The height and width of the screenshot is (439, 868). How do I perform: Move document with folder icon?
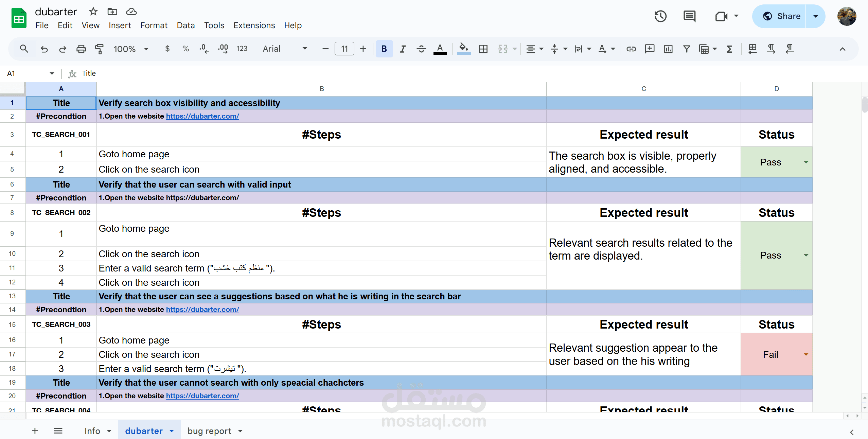(x=112, y=12)
